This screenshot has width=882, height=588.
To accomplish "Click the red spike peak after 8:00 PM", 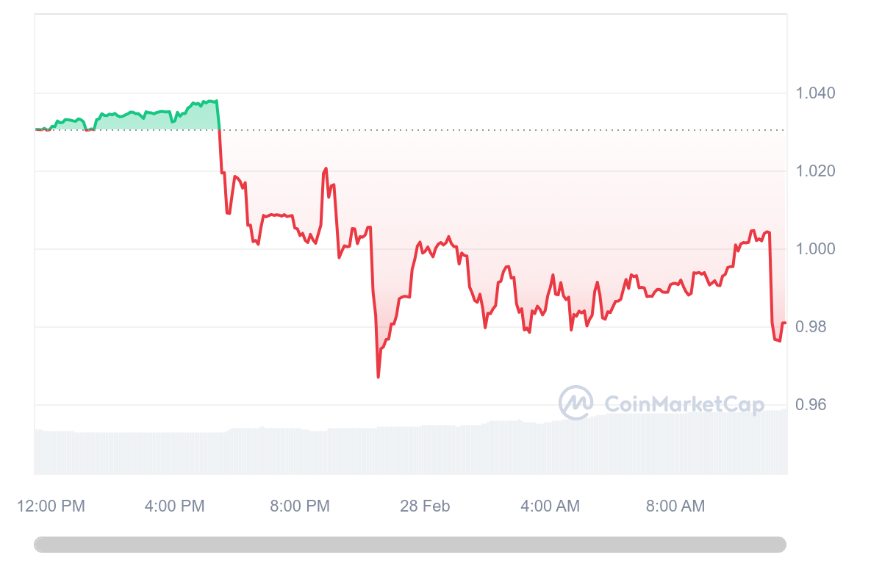I will pyautogui.click(x=326, y=168).
